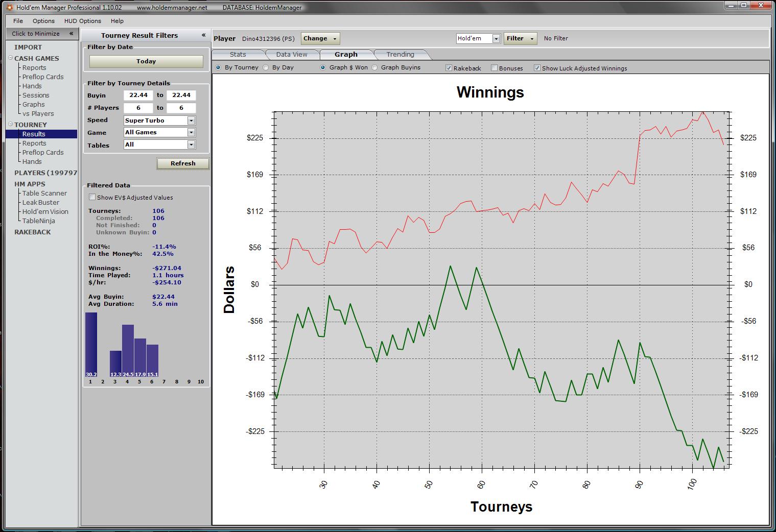Check Show EV$ Adjusted Values

click(92, 197)
